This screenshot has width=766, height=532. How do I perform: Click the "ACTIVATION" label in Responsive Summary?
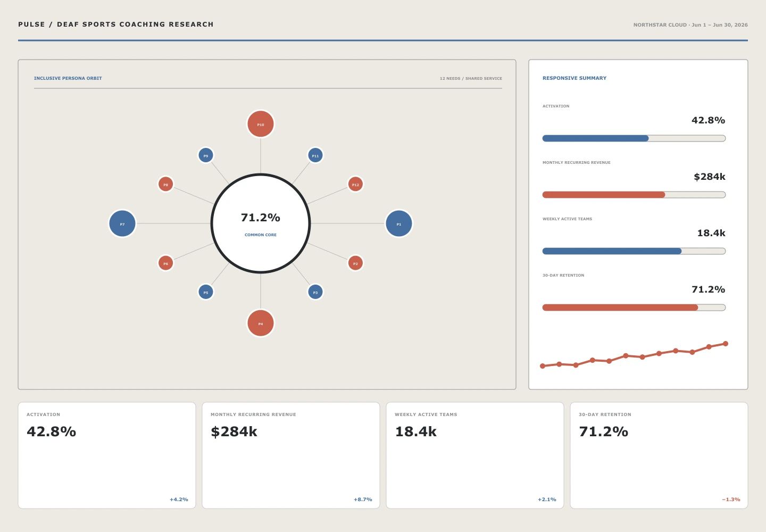[556, 106]
